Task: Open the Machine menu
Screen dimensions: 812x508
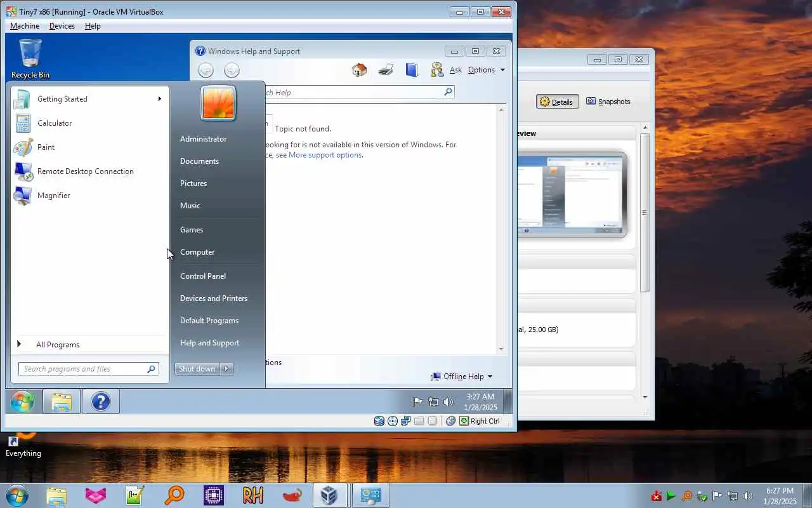Action: coord(25,26)
